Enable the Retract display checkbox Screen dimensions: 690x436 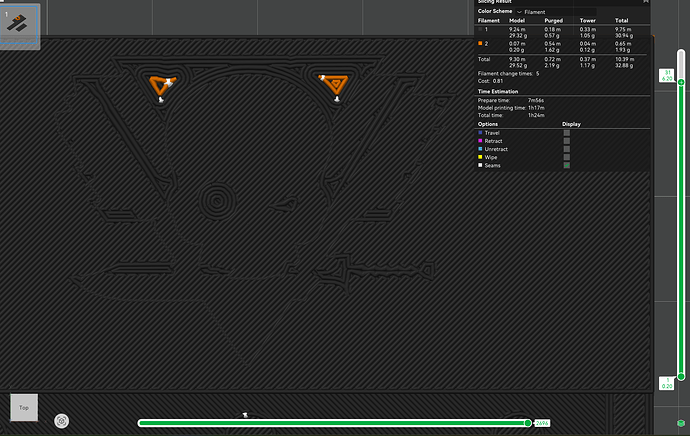[567, 141]
